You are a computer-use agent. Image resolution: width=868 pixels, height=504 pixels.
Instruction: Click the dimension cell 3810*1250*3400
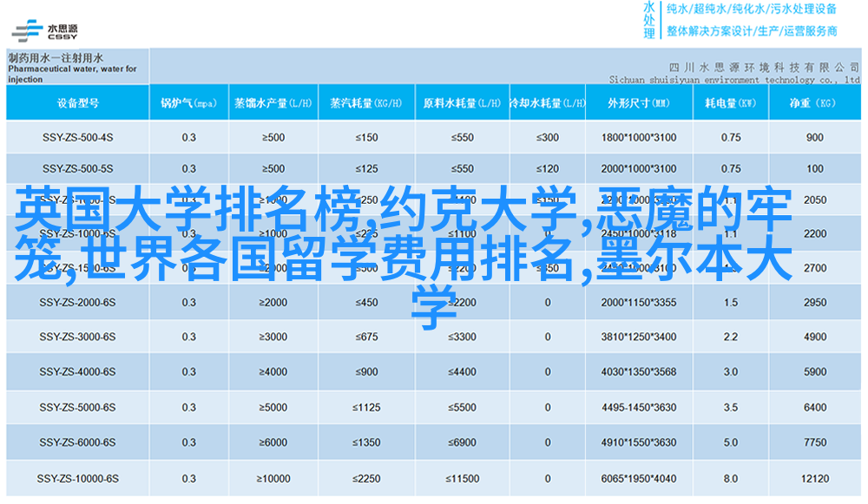click(639, 337)
